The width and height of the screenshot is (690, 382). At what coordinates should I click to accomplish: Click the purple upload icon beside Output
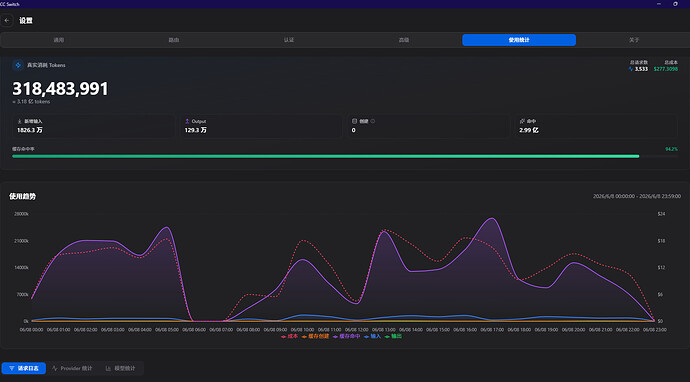click(187, 121)
